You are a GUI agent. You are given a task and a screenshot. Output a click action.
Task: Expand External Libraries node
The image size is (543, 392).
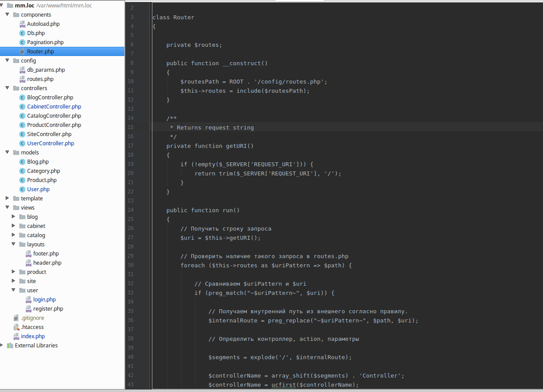coord(2,346)
